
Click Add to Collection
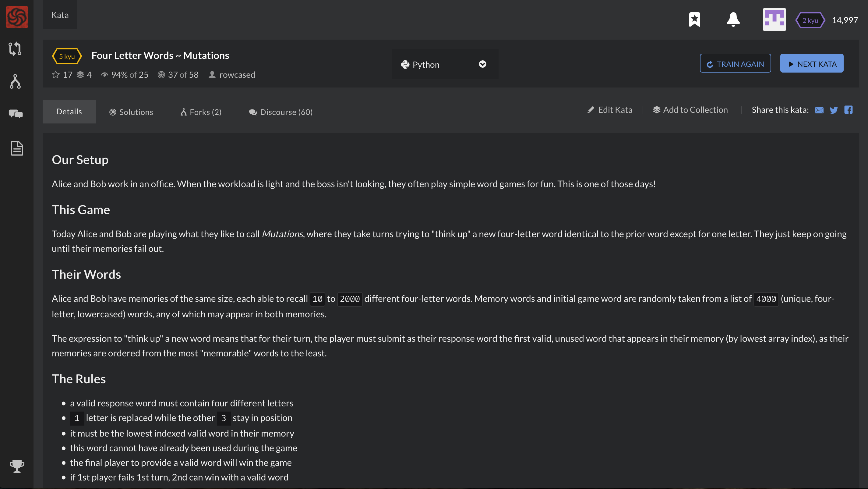click(x=690, y=110)
